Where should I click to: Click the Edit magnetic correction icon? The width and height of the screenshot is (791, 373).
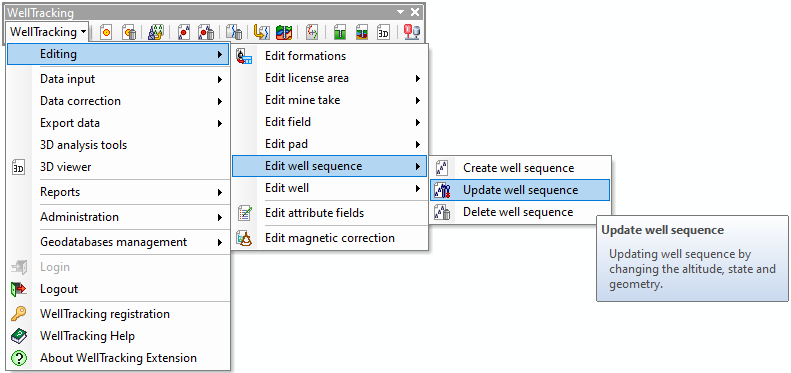pyautogui.click(x=244, y=238)
